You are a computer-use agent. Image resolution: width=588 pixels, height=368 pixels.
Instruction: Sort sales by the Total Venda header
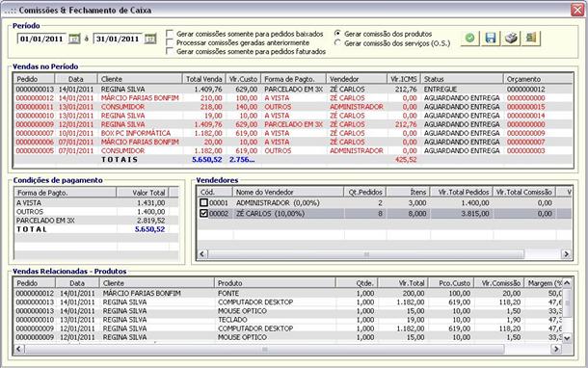point(204,79)
